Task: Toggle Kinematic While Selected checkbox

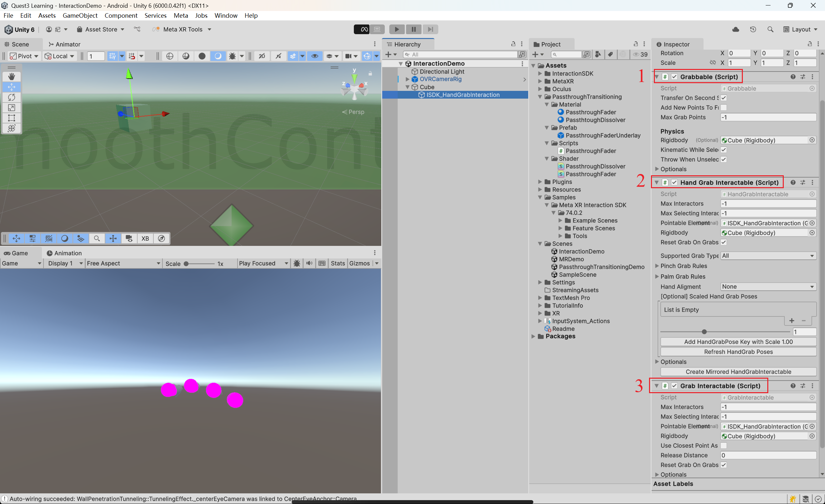Action: (723, 150)
